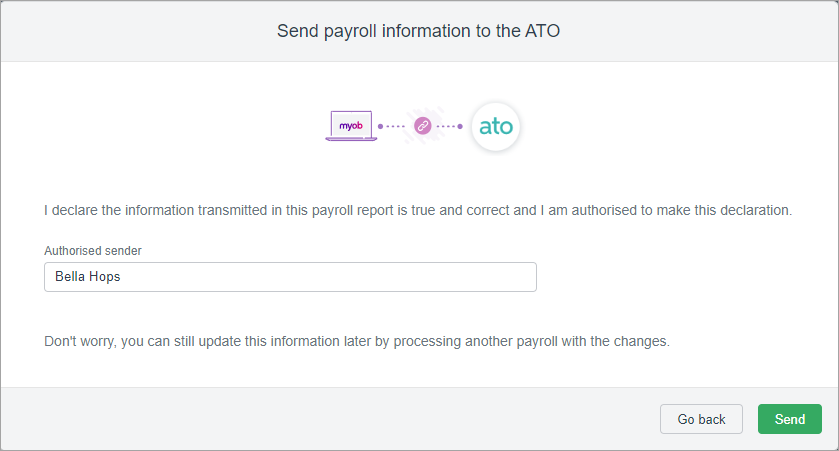Click the dotted connector beside ATO logo

(x=450, y=127)
